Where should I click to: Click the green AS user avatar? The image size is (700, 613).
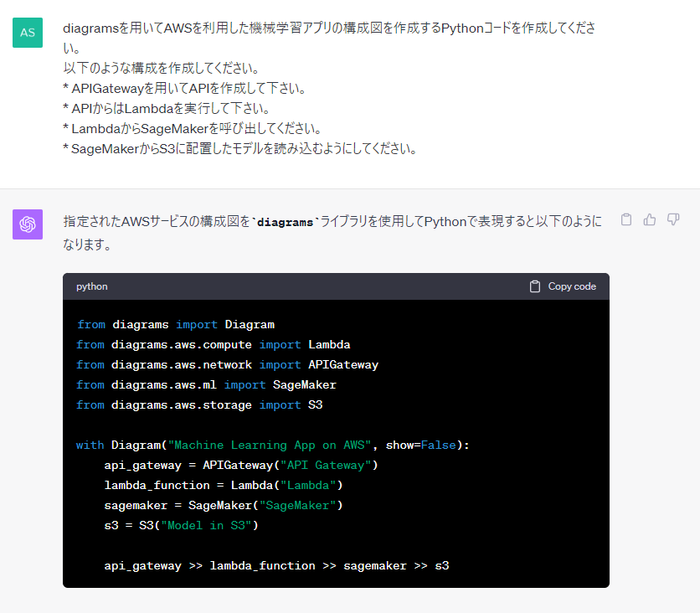28,33
